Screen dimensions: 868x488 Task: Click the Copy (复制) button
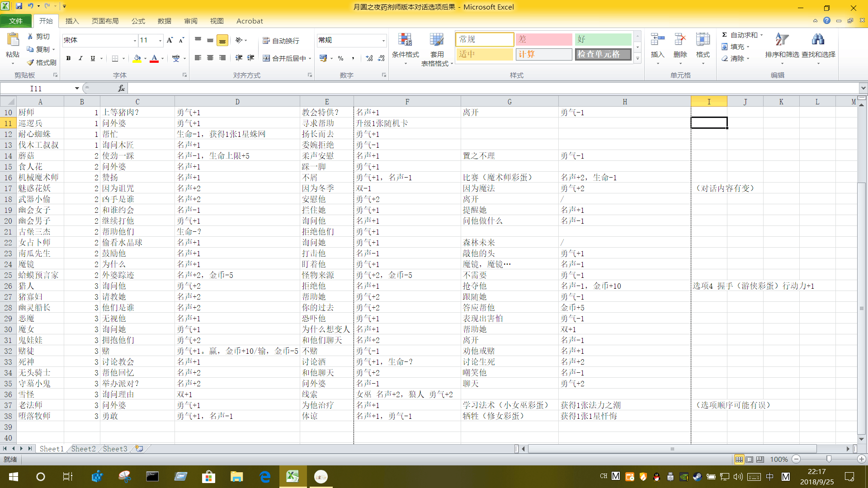(x=38, y=49)
